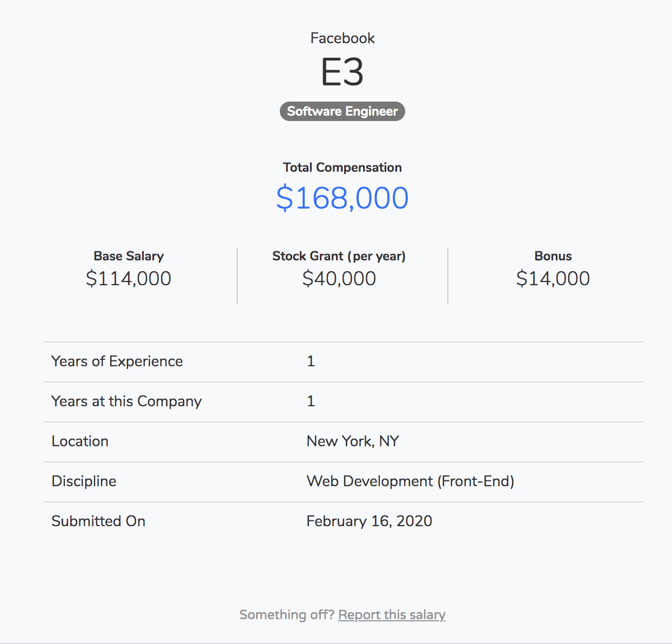672x644 pixels.
Task: Click the Web Development (Front-End) discipline
Action: tap(410, 481)
